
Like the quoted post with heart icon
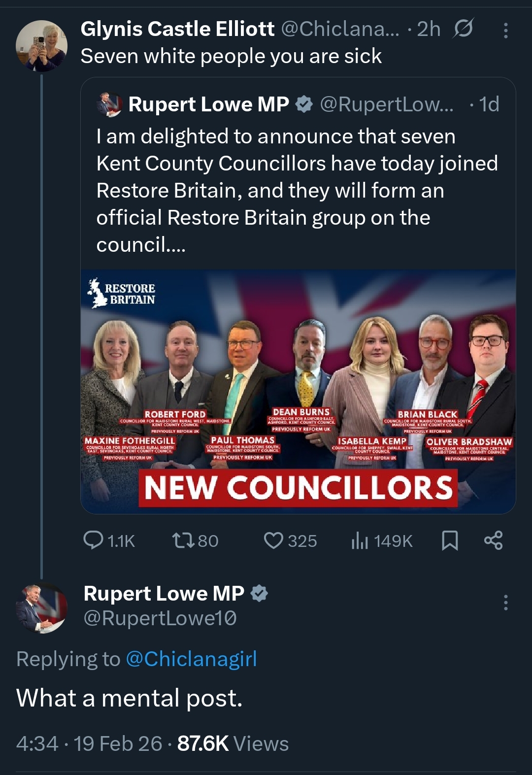(273, 540)
